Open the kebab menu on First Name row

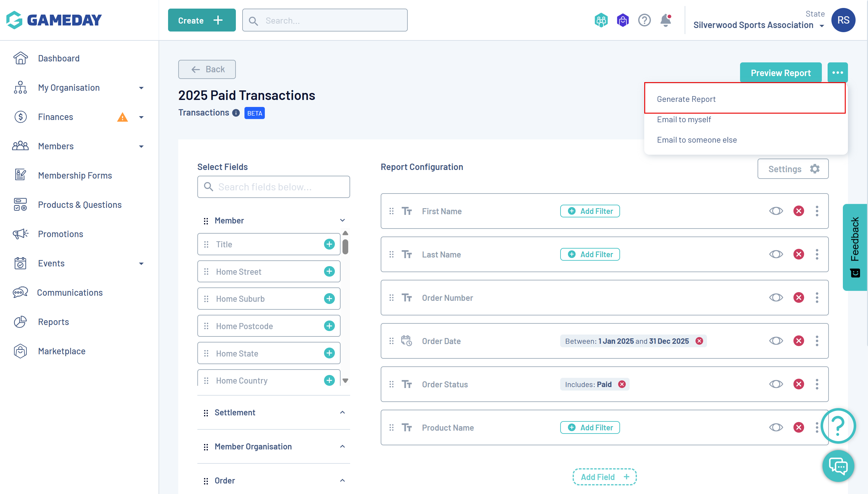(817, 211)
